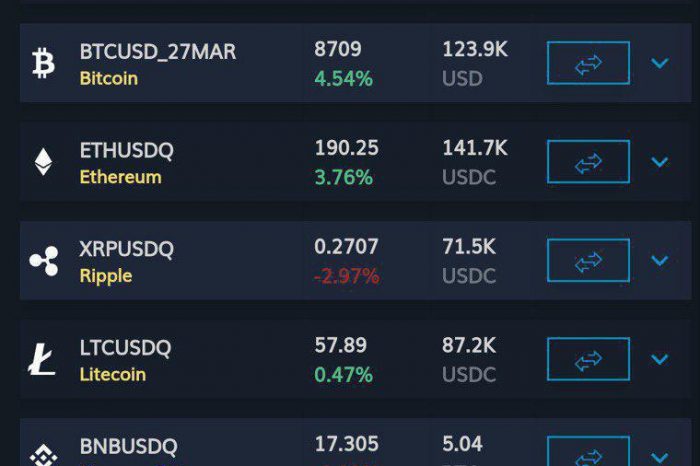Click the Bitcoin volume 123.9K
Screen dimensions: 700x466
tap(475, 49)
